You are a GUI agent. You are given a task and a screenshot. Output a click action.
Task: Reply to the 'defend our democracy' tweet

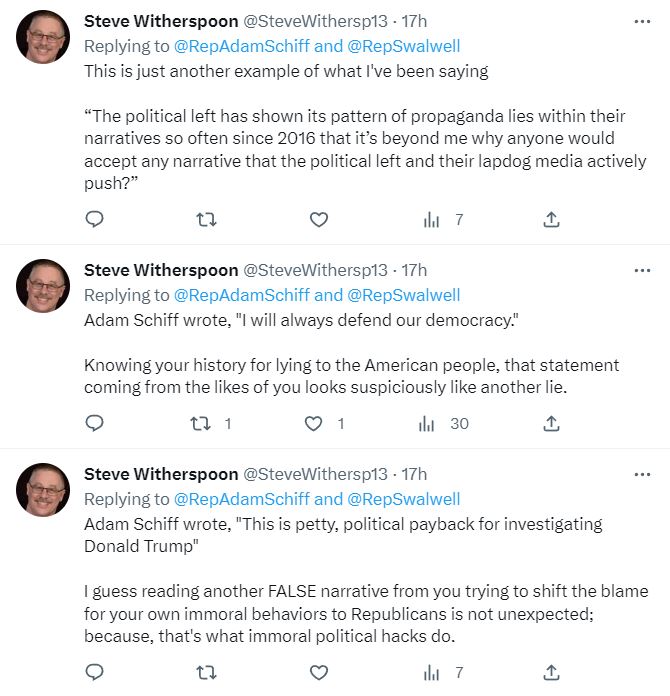94,423
